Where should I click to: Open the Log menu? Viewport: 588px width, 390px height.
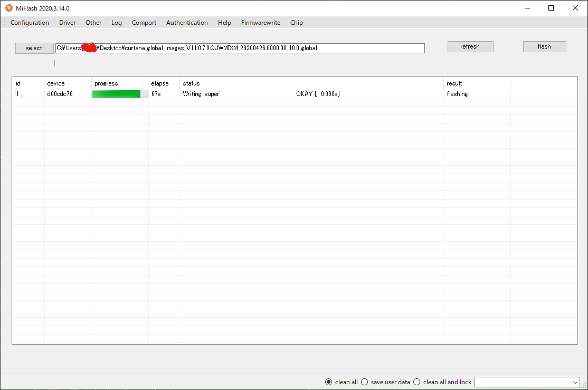pos(116,23)
